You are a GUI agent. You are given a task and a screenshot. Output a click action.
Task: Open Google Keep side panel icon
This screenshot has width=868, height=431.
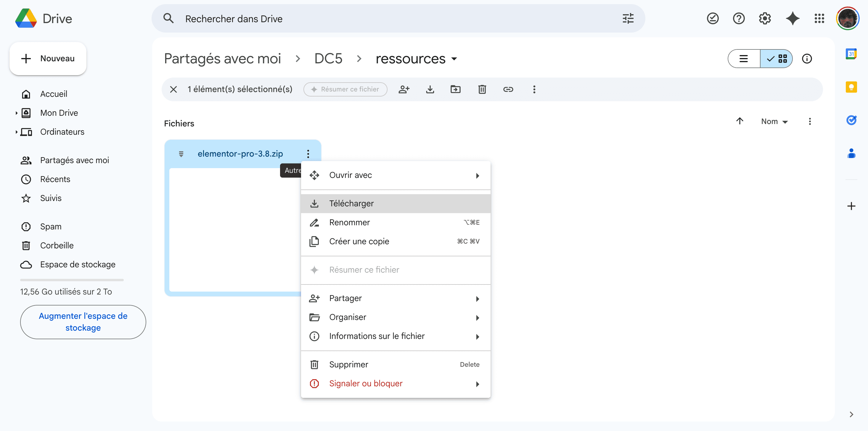[851, 87]
